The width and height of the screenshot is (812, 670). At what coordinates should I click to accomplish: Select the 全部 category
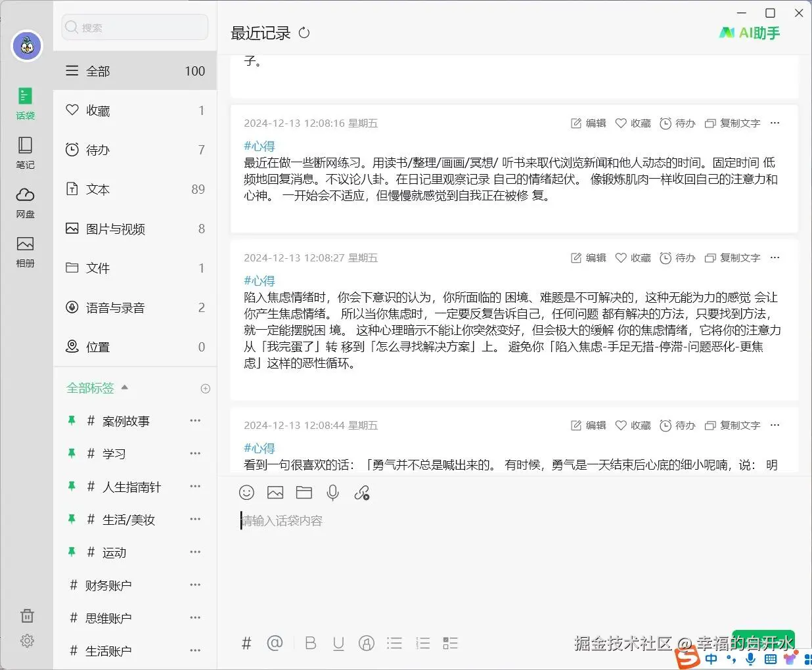(x=135, y=71)
